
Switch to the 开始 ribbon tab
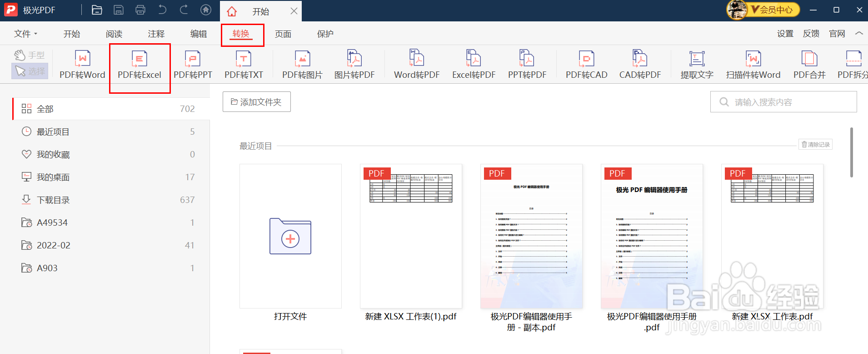[x=72, y=34]
